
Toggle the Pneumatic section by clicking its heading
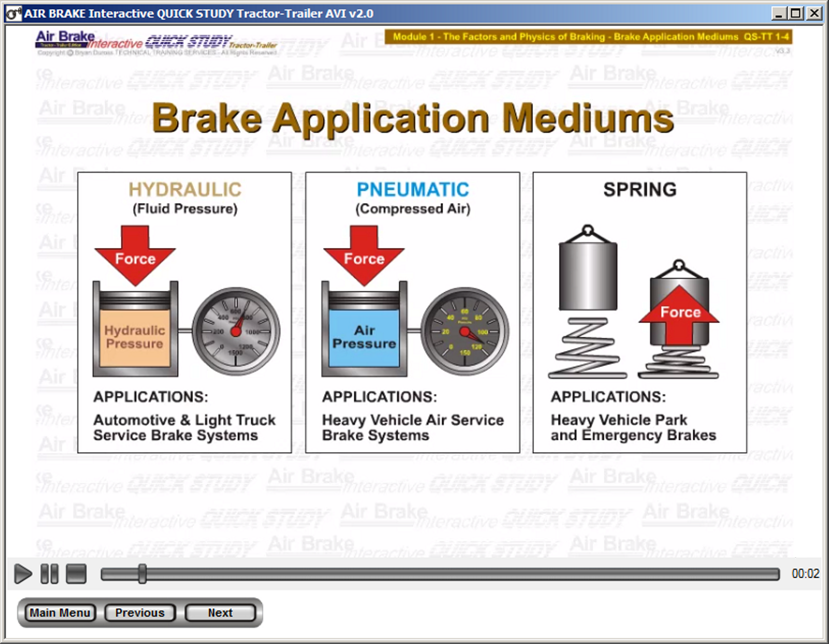coord(412,190)
